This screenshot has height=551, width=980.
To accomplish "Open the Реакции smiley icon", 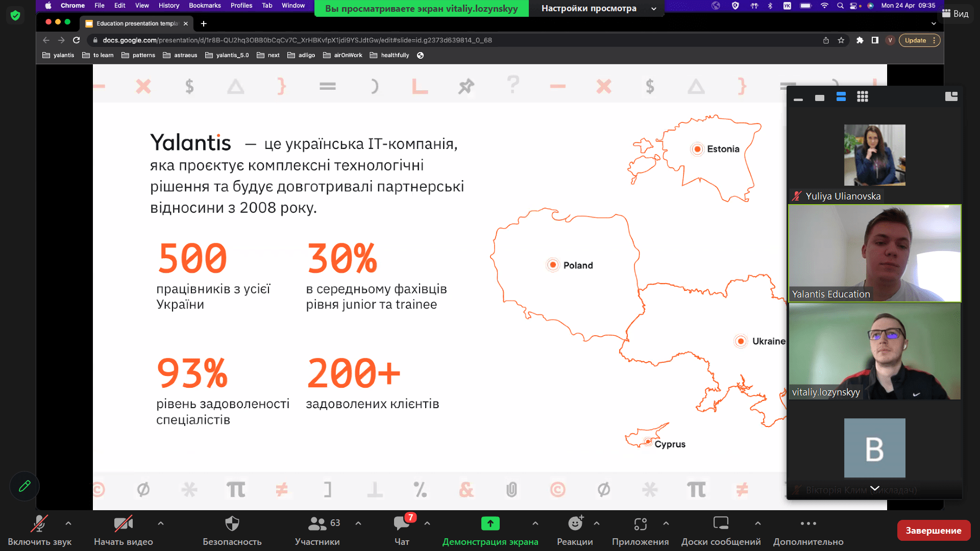I will pyautogui.click(x=575, y=523).
